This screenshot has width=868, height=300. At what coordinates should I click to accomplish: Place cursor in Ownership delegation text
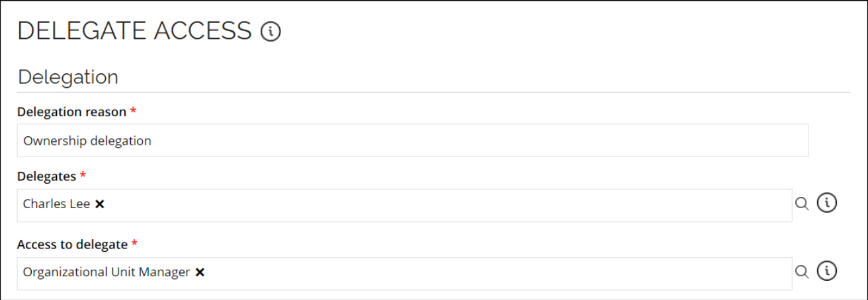[x=87, y=141]
